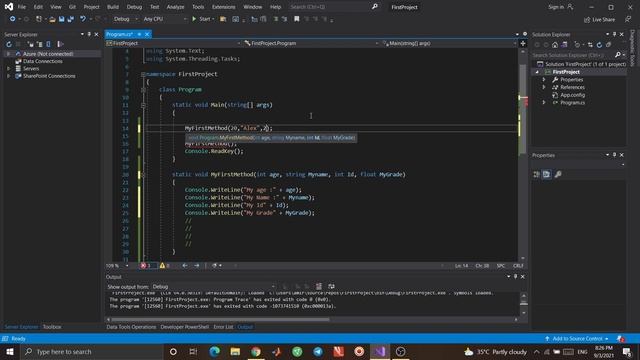
Task: Click the yellow warning count indicator
Action: pyautogui.click(x=165, y=266)
